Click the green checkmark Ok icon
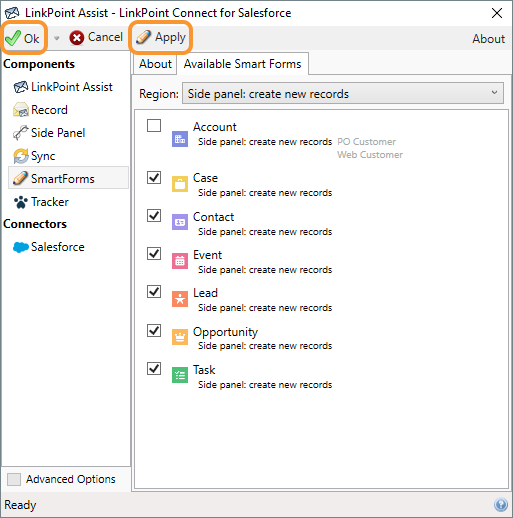The image size is (513, 518). [13, 38]
